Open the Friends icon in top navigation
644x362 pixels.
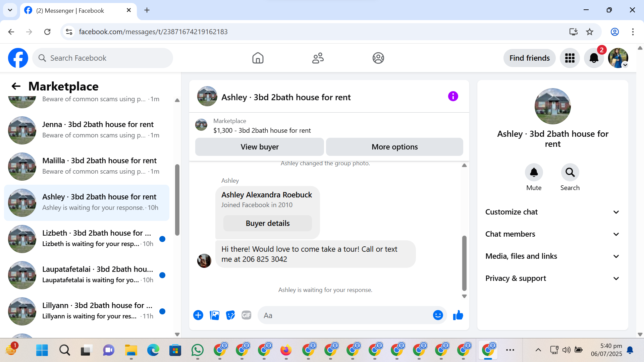click(x=318, y=58)
